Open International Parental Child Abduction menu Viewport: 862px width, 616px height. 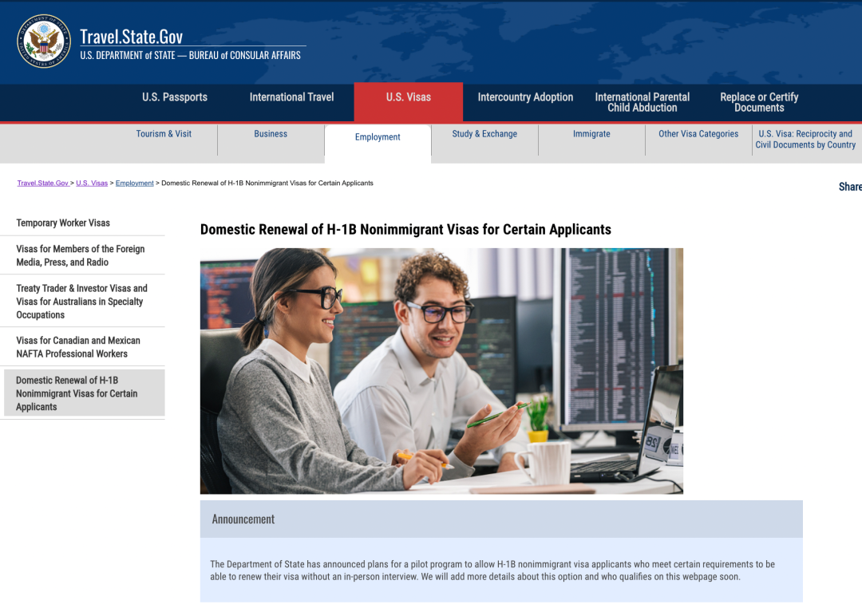coord(642,102)
